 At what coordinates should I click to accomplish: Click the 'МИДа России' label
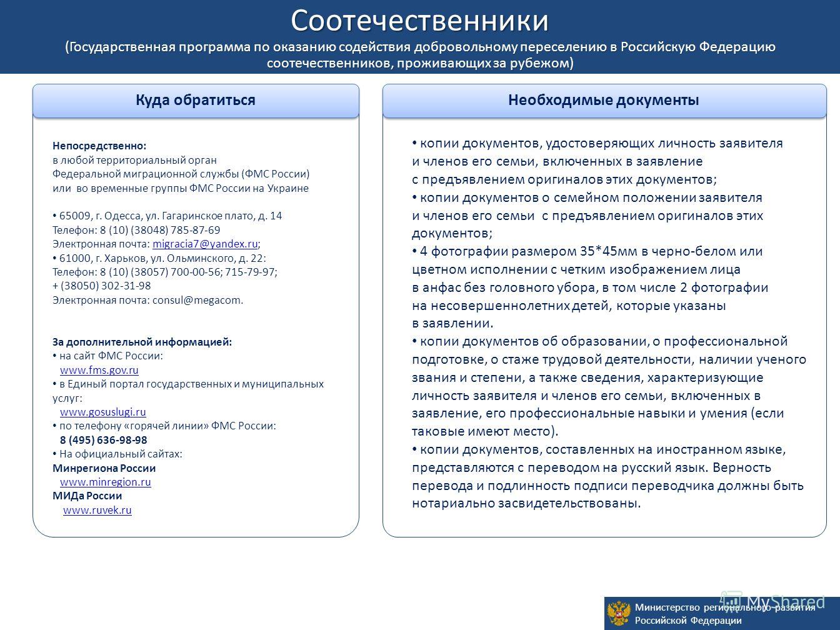87,496
